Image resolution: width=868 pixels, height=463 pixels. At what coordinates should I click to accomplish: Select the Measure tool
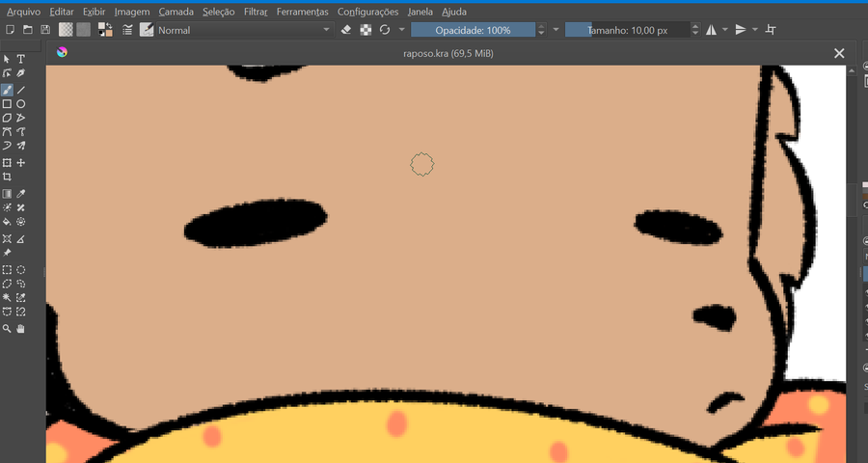coord(20,238)
